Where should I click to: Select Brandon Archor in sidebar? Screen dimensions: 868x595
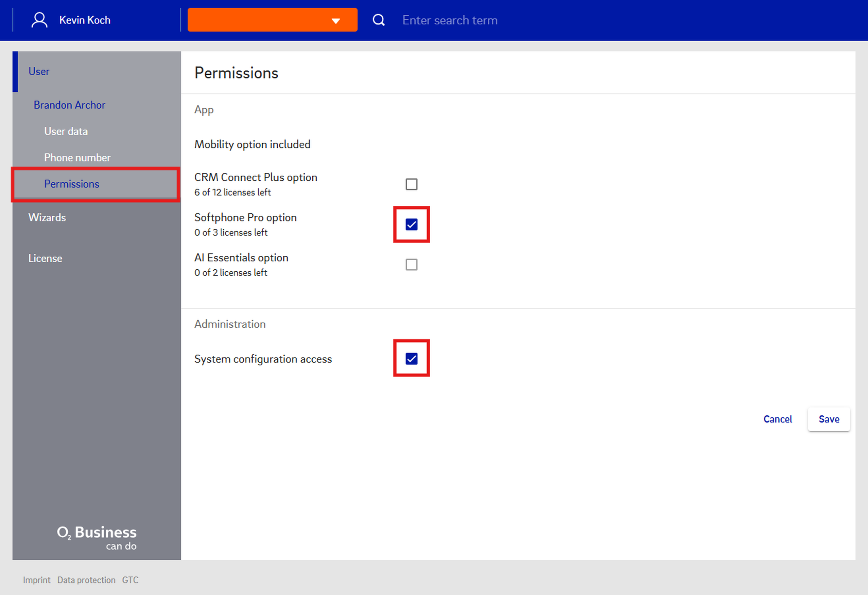click(x=69, y=105)
